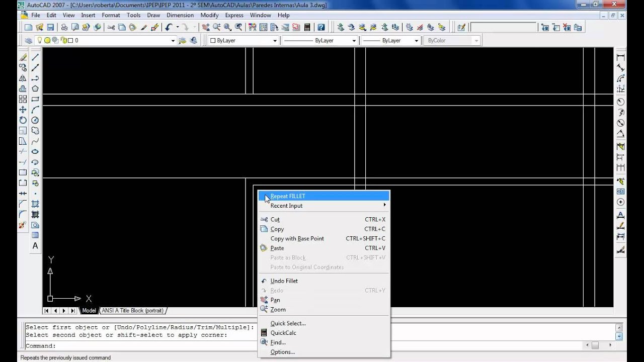This screenshot has height=362, width=644.
Task: Select the Polygon draw tool
Action: [35, 89]
